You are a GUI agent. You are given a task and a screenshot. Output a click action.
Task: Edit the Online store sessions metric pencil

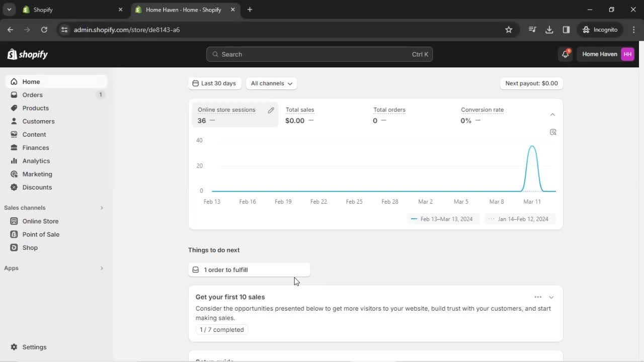point(271,110)
